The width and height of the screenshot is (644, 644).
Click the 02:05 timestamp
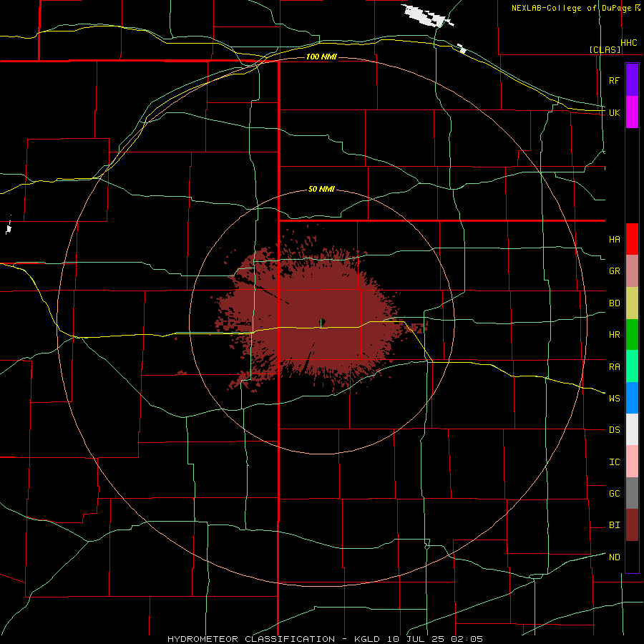point(467,639)
